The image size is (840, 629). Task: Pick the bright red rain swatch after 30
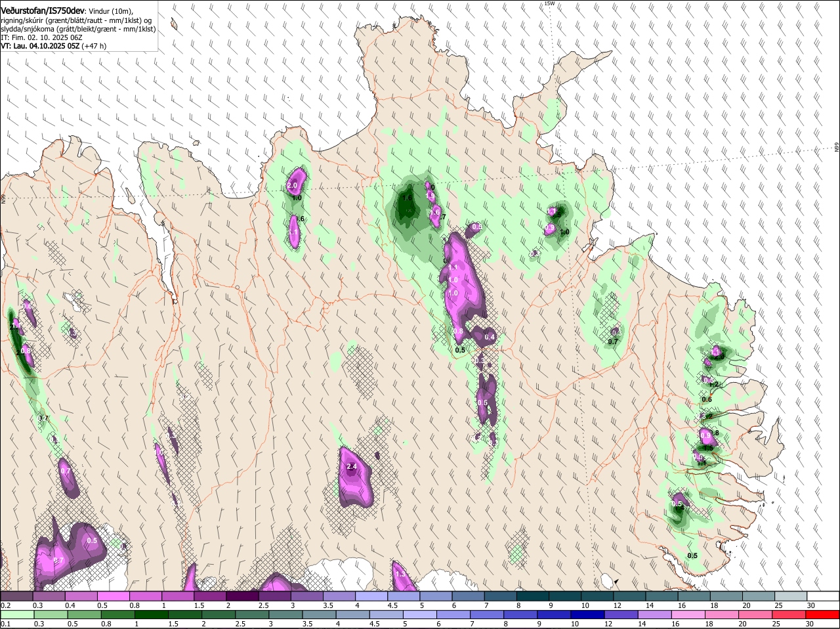click(x=824, y=615)
